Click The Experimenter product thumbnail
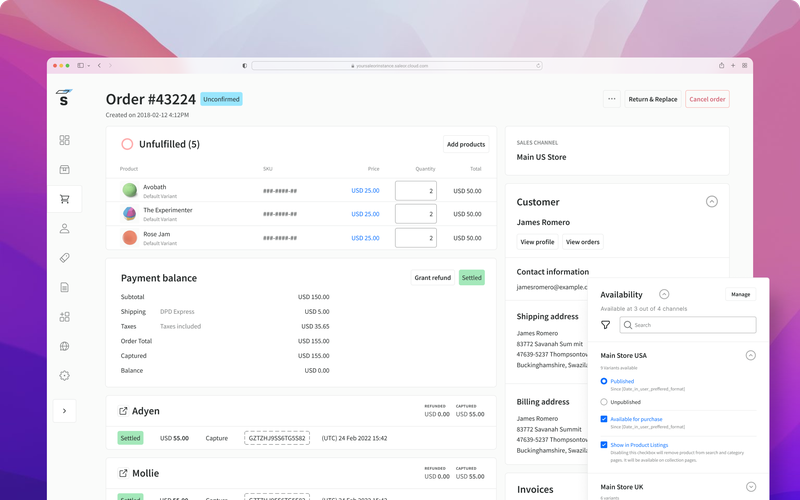 coord(130,214)
